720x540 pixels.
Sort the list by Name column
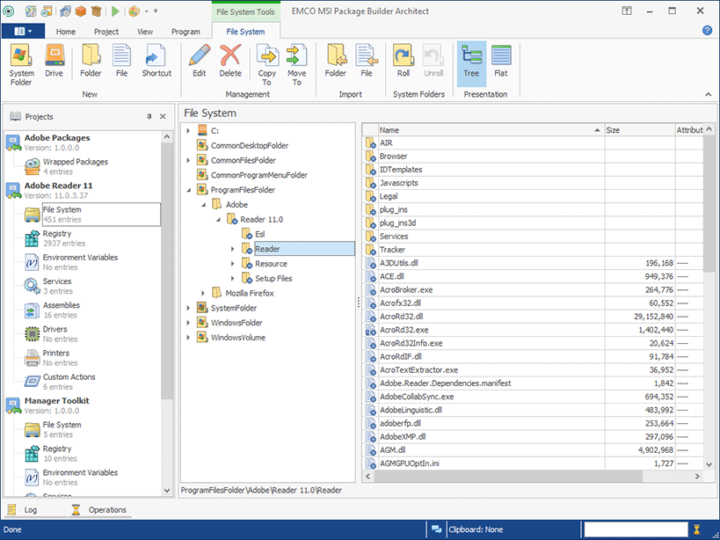pos(490,130)
